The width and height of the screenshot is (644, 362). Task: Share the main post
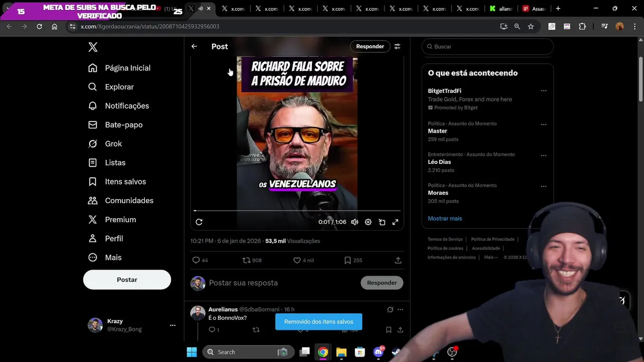[x=398, y=260]
